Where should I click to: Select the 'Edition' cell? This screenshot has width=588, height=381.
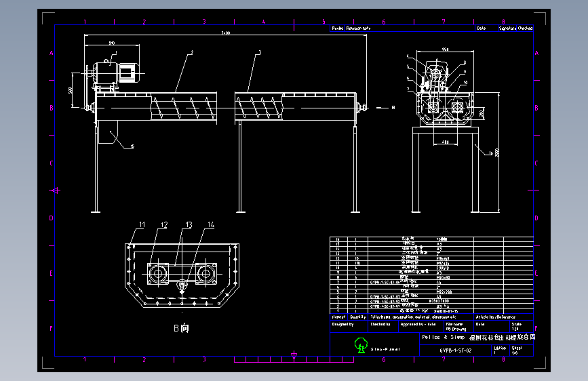point(501,350)
